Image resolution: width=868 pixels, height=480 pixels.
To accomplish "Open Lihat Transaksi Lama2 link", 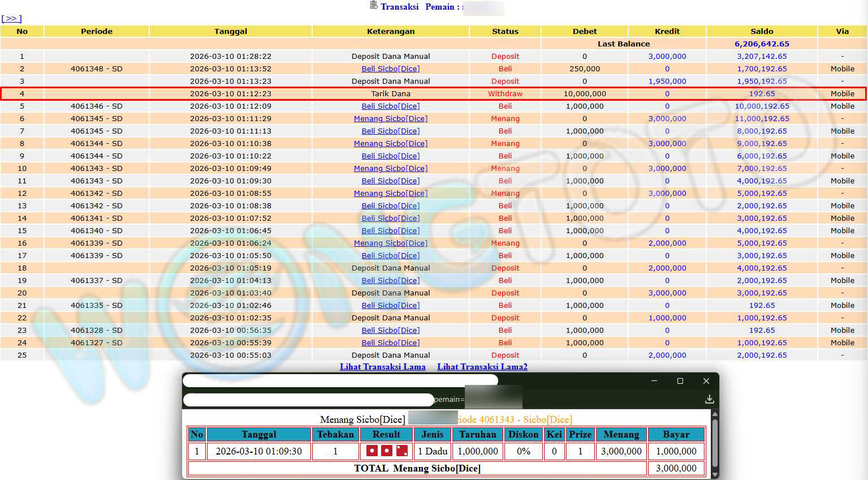I will click(482, 367).
